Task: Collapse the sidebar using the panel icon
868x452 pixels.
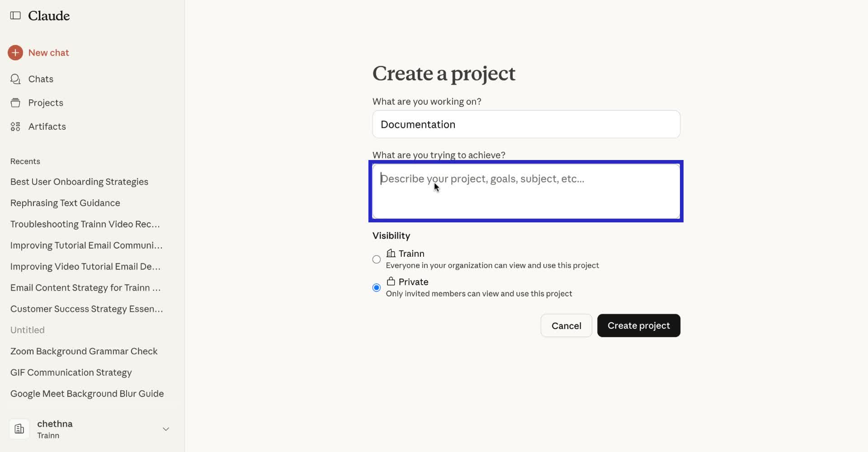Action: coord(15,15)
